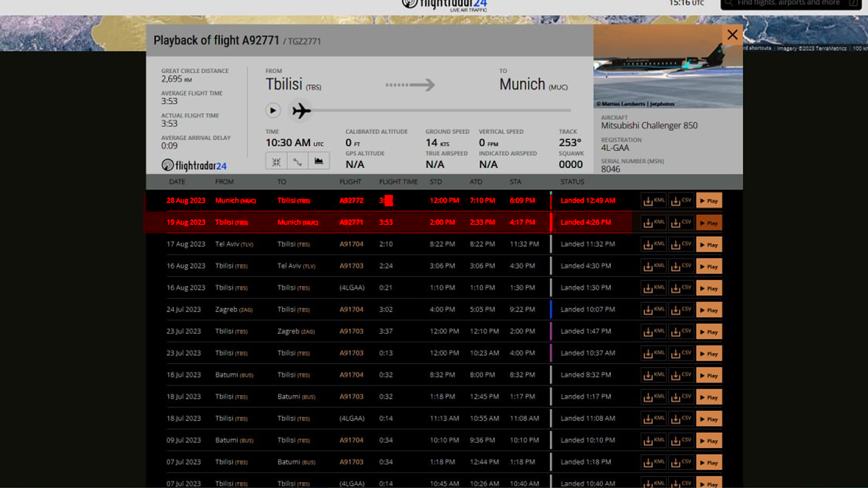Download CSV for 16 Aug (4LGAA) flight
This screenshot has width=868, height=488.
tap(681, 288)
